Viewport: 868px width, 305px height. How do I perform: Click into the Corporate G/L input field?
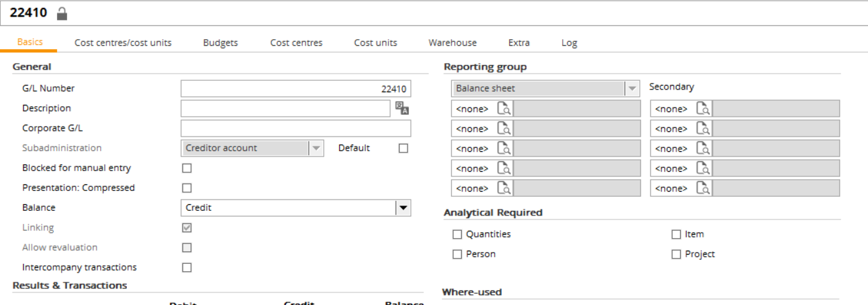[x=295, y=128]
